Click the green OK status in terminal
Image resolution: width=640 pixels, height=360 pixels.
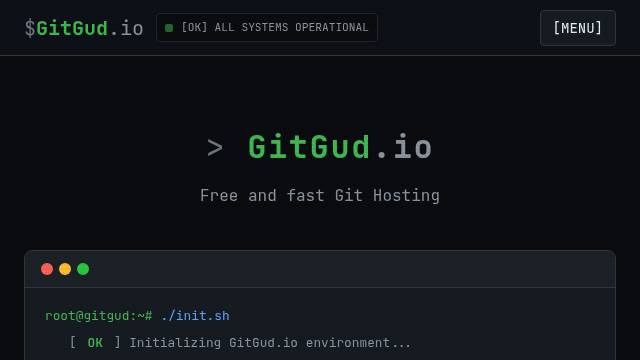tap(95, 342)
